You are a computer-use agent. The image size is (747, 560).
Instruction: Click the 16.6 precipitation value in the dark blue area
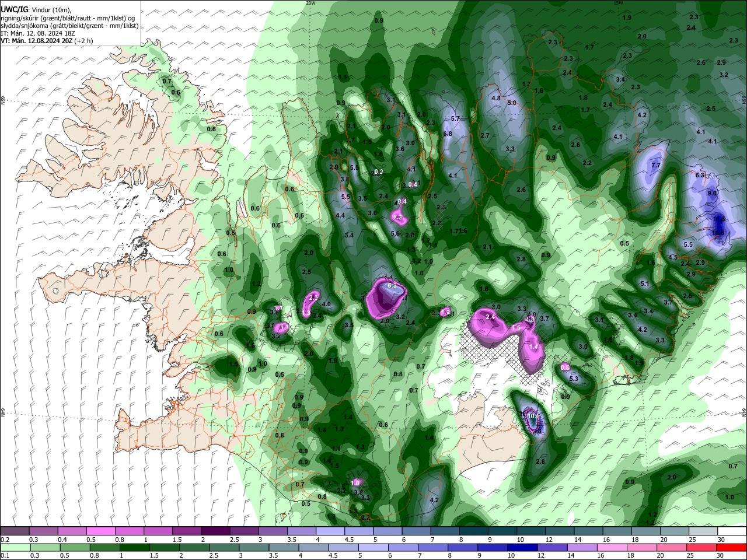coord(718,232)
